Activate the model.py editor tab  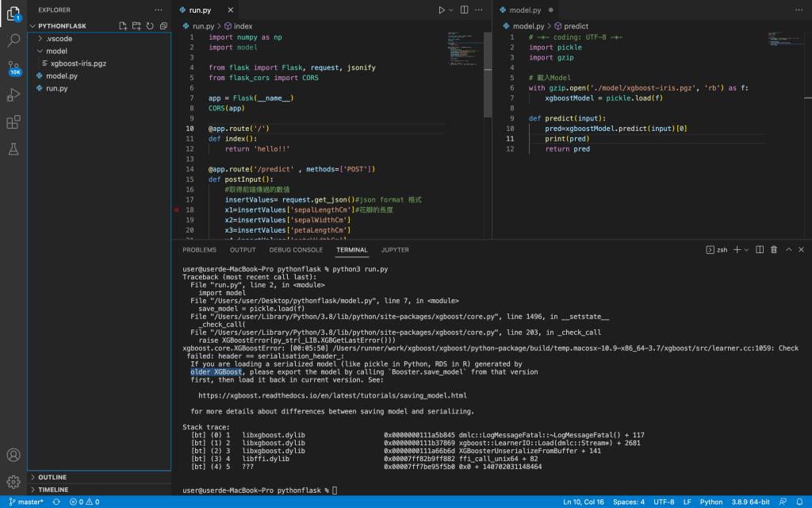pyautogui.click(x=527, y=10)
